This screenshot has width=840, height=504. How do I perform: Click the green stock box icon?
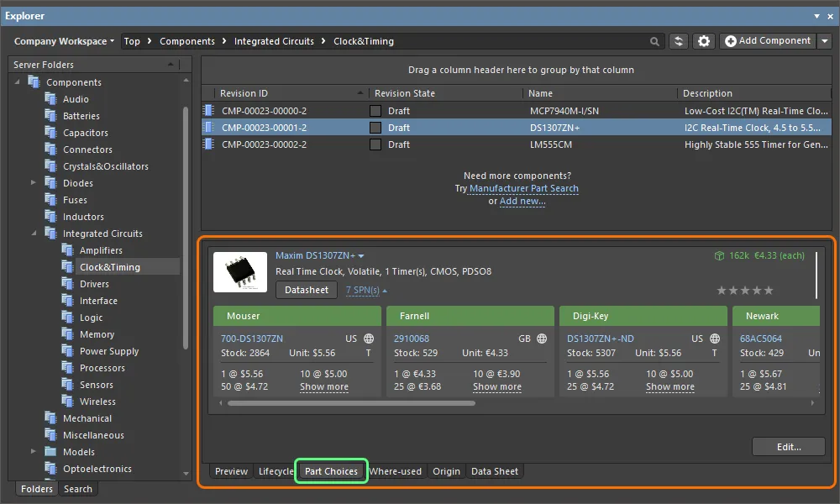720,255
